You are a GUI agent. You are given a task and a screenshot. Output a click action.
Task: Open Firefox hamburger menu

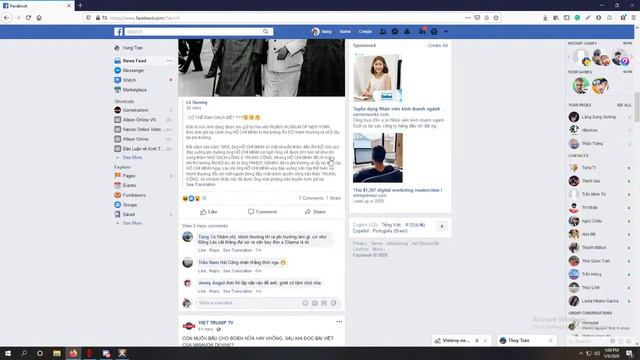point(633,18)
